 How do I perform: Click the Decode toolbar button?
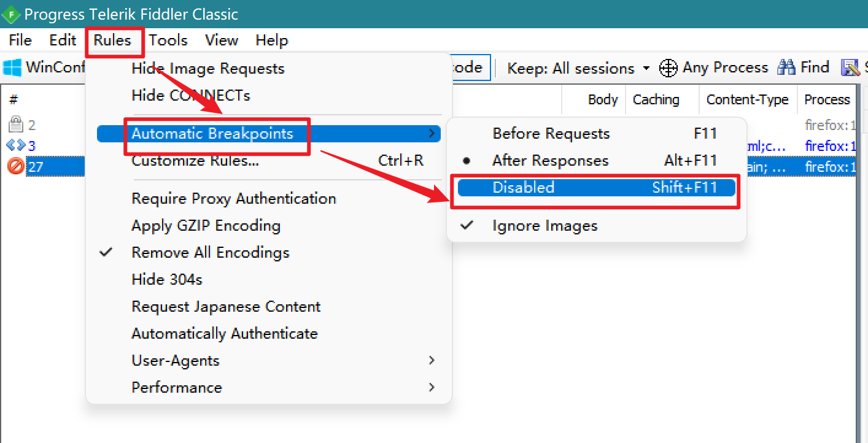(x=471, y=67)
